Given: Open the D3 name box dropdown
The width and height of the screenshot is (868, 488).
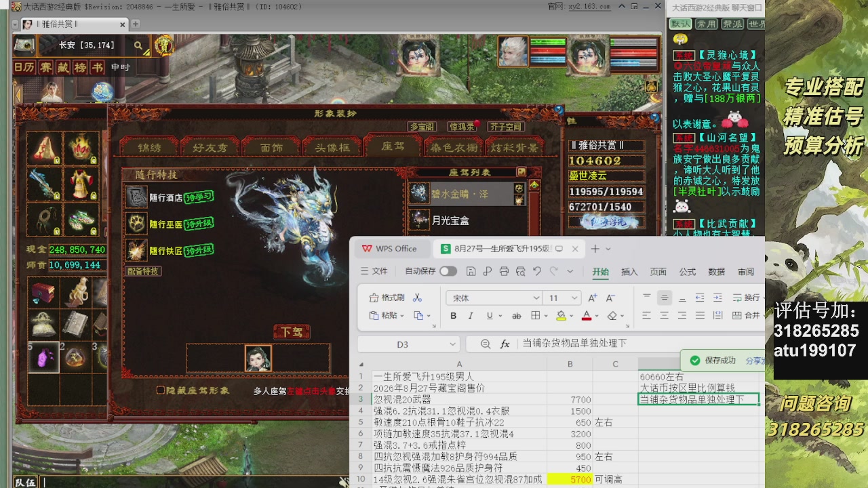Looking at the screenshot, I should (x=452, y=344).
